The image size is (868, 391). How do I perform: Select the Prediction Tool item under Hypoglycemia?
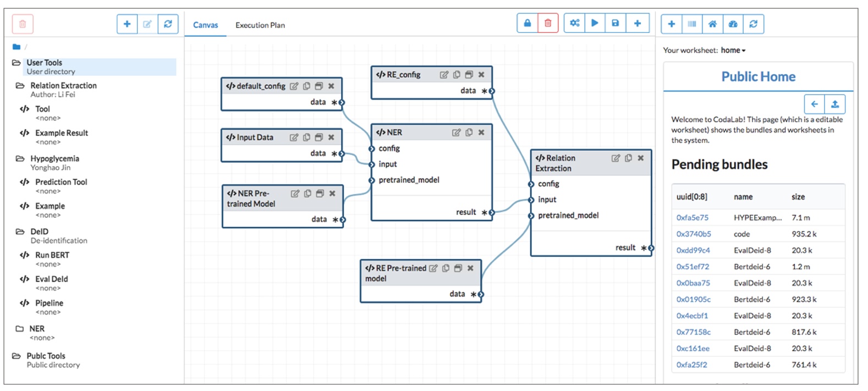61,182
